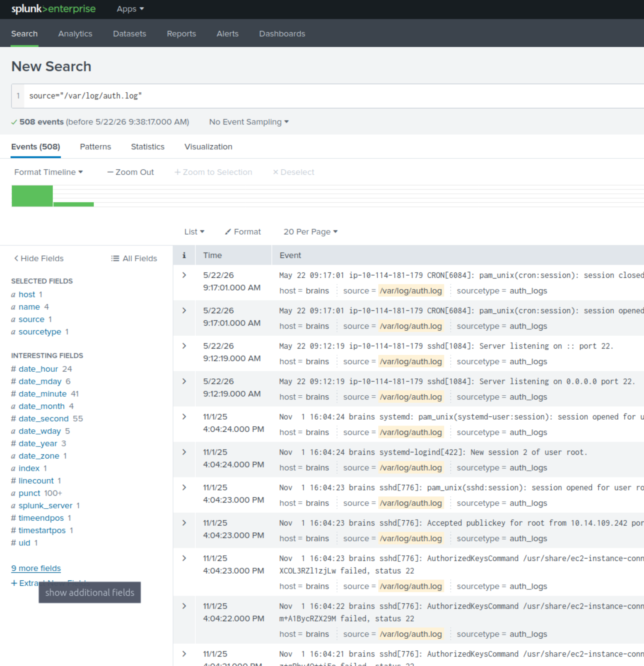Go to the Analytics tab
This screenshot has height=666, width=644.
(x=75, y=34)
